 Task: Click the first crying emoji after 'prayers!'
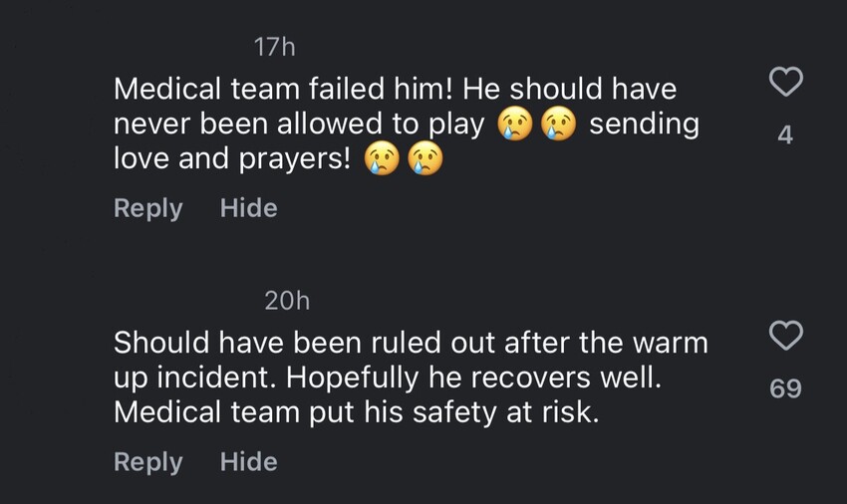382,158
